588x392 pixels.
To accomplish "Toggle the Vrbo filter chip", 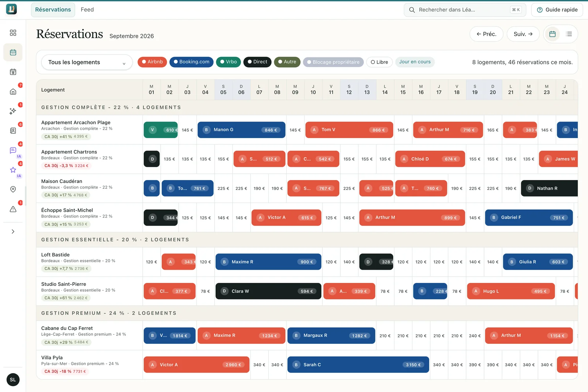I will tap(229, 62).
